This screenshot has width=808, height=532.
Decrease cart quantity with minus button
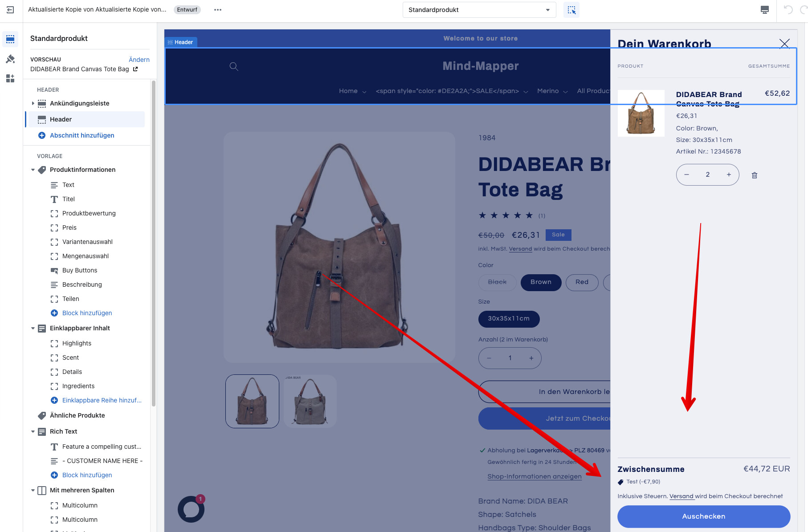(x=687, y=175)
